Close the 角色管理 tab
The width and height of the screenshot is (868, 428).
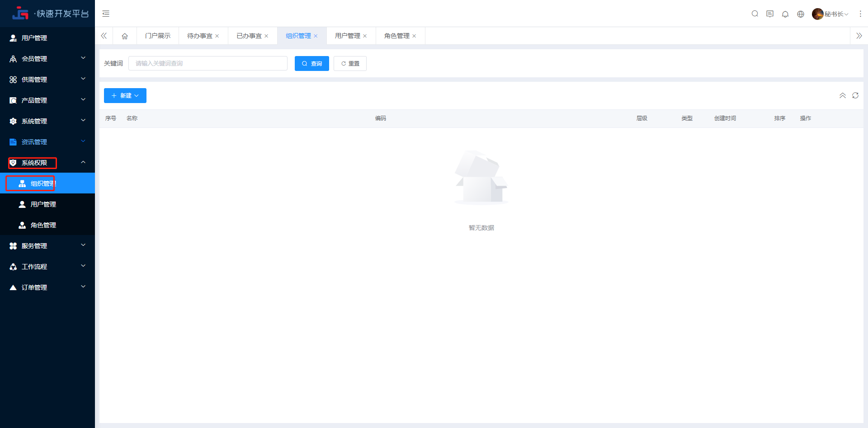(414, 36)
